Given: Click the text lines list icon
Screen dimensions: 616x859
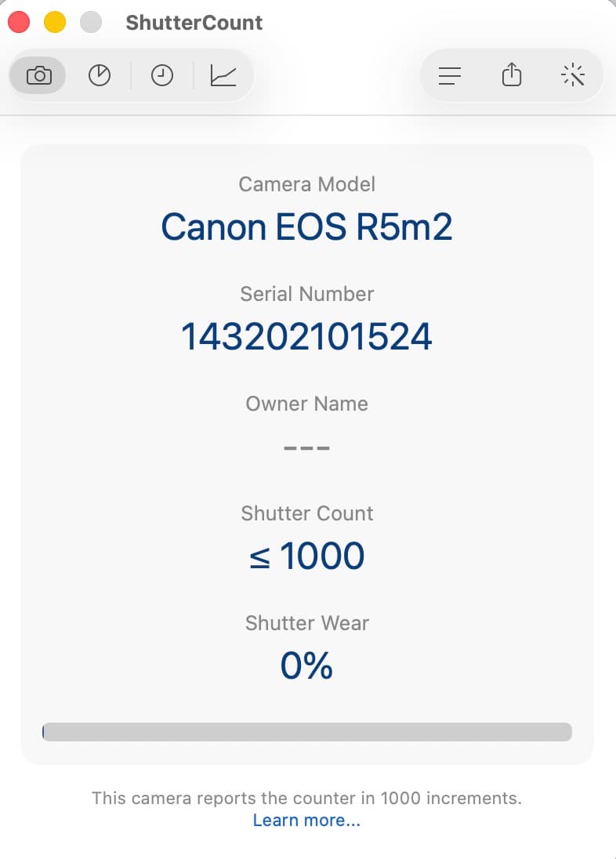Looking at the screenshot, I should (x=449, y=75).
